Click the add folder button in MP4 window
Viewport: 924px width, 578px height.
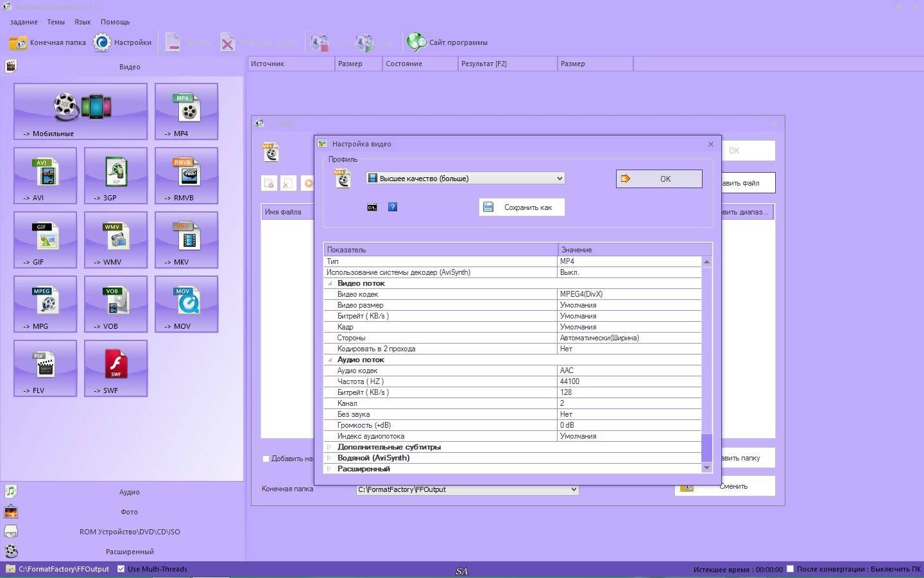click(x=748, y=458)
